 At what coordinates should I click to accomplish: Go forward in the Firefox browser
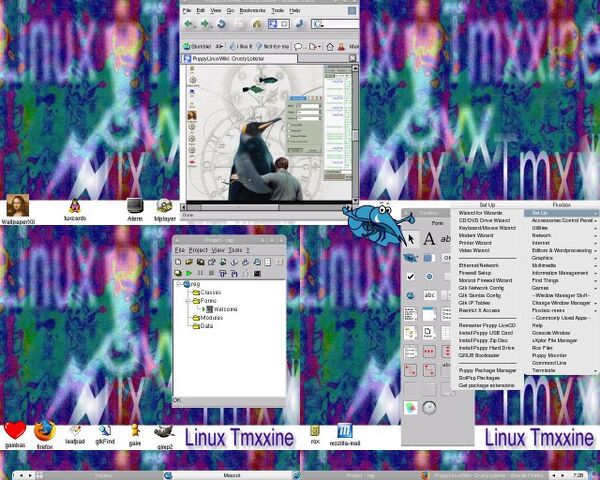(205, 24)
